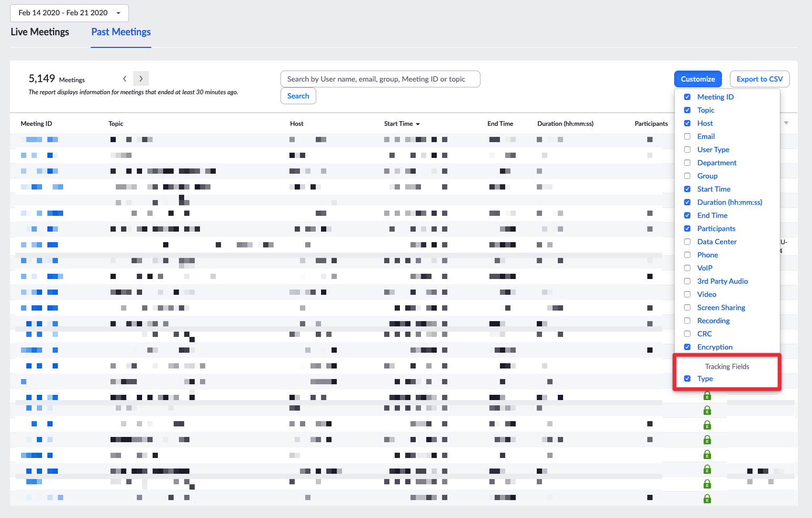
Task: Enable the Screen Sharing checkbox
Action: 687,307
